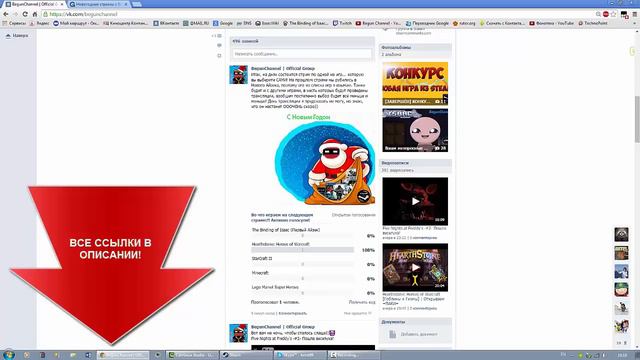Click the address bar with vk.com/begunchannel
The height and width of the screenshot is (360, 640).
pos(318,14)
